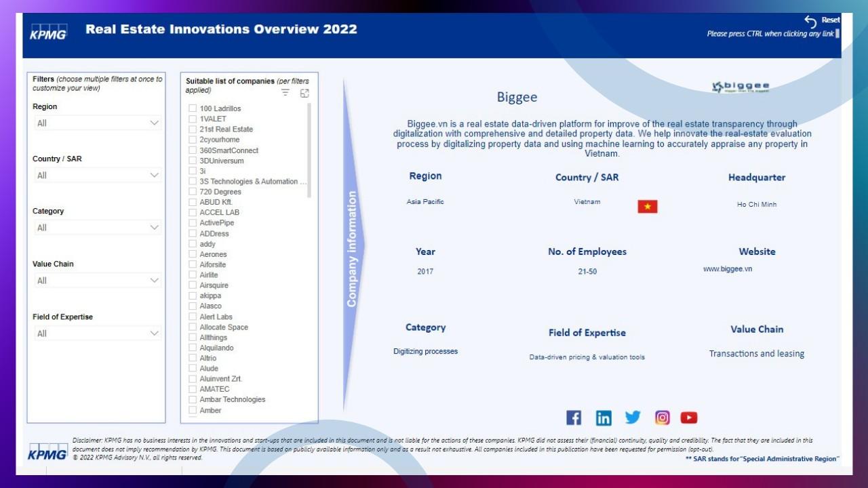Click the filter icon above company list
Image resolution: width=868 pixels, height=488 pixels.
285,93
